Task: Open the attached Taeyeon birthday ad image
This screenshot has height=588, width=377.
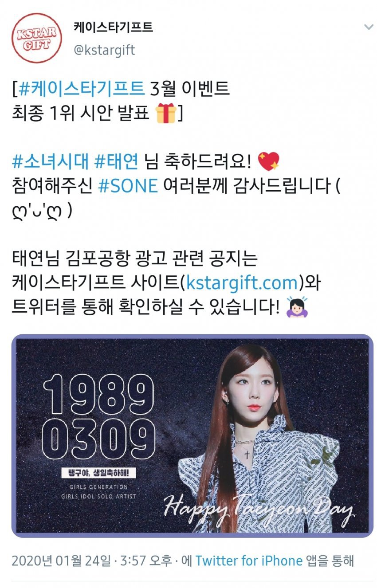Action: click(192, 436)
